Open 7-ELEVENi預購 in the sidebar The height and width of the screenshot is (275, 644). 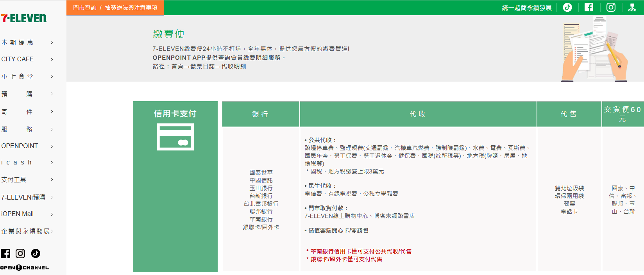(23, 197)
